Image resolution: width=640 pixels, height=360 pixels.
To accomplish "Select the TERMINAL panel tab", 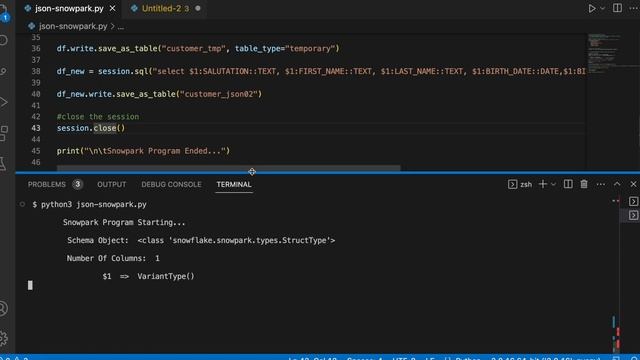I will (x=234, y=184).
